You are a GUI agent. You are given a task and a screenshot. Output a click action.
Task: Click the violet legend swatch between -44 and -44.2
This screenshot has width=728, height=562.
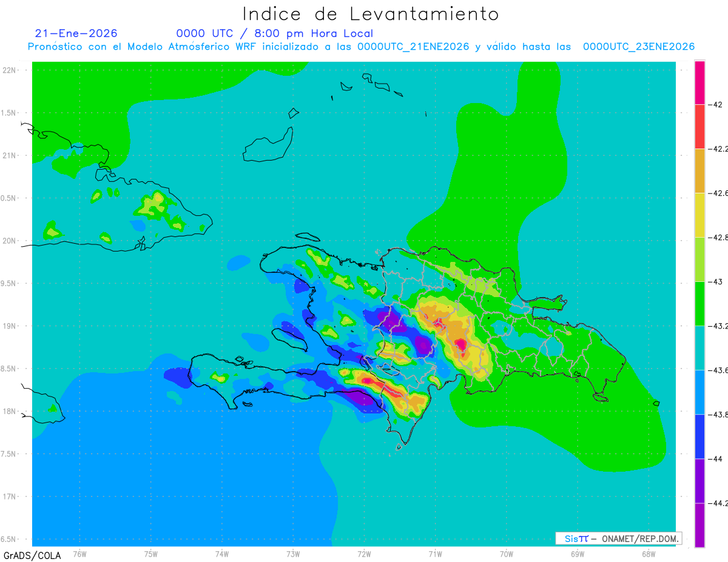tap(699, 481)
